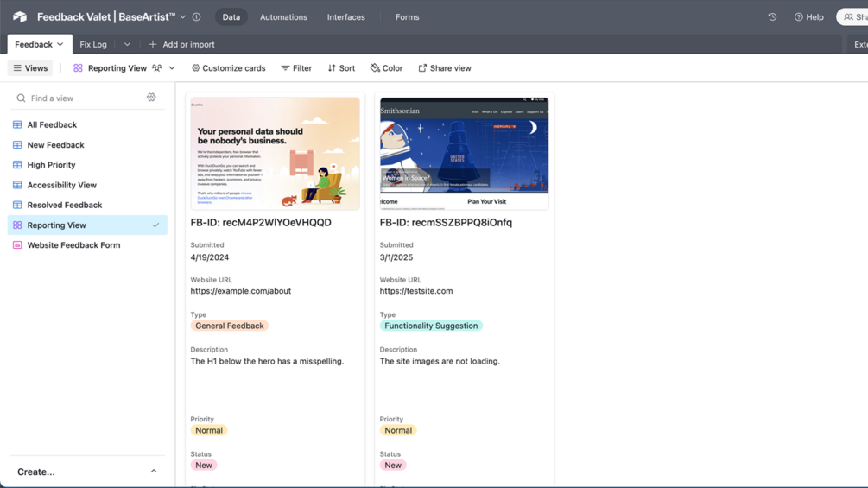Screen dimensions: 868x488
Task: Click Share view button
Action: (x=445, y=68)
